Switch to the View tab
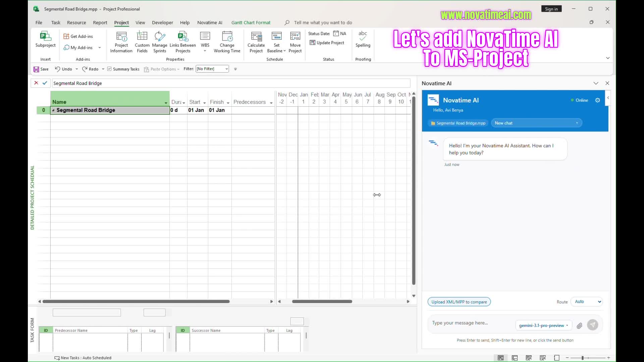This screenshot has width=644, height=362. (x=140, y=22)
